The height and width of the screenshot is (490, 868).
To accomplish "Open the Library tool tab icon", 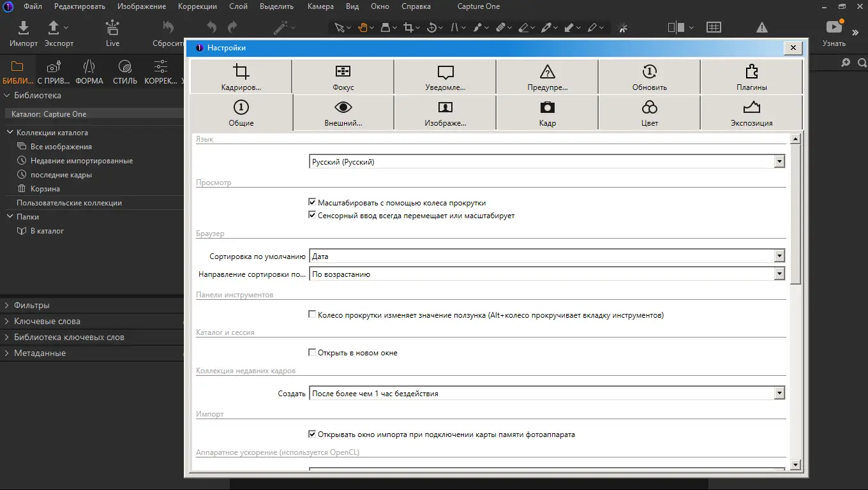I will [17, 67].
